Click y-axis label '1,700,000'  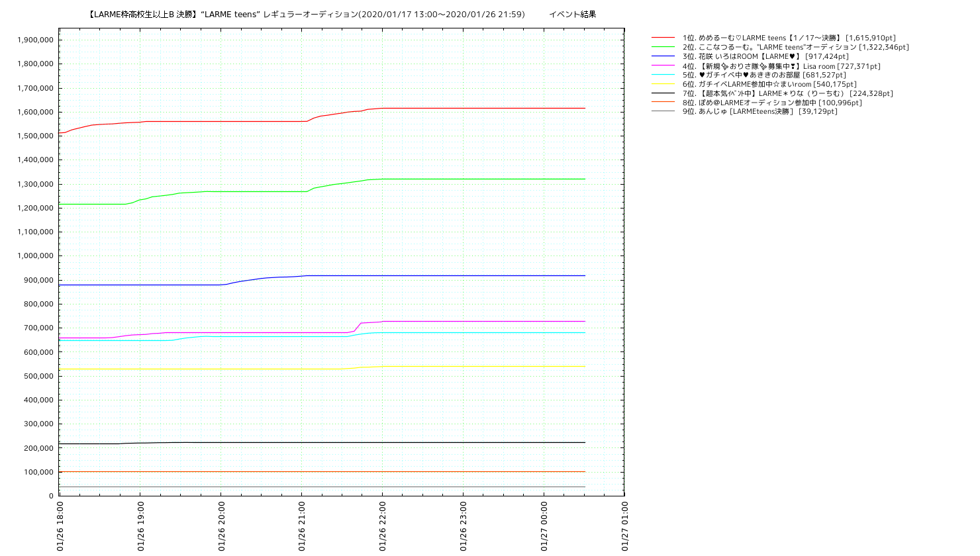point(36,88)
